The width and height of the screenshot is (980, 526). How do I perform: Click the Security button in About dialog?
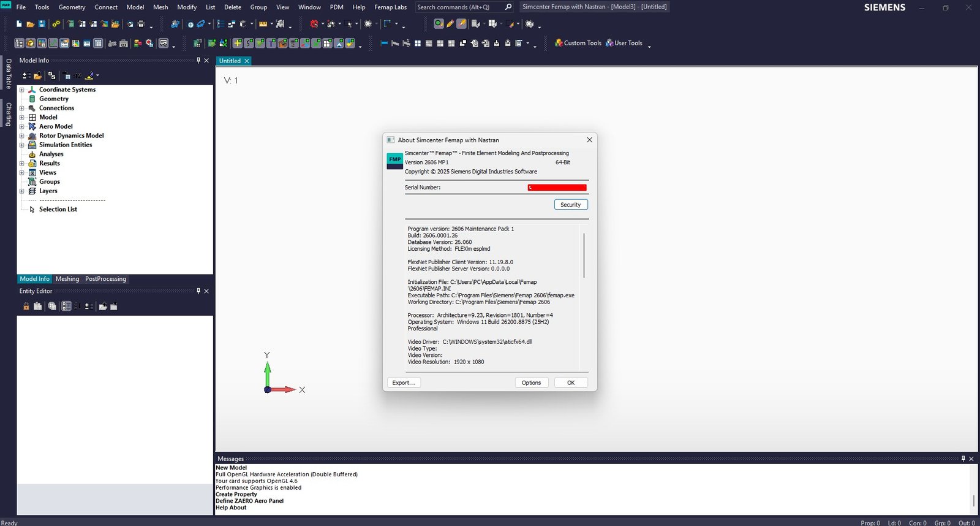[x=571, y=205]
